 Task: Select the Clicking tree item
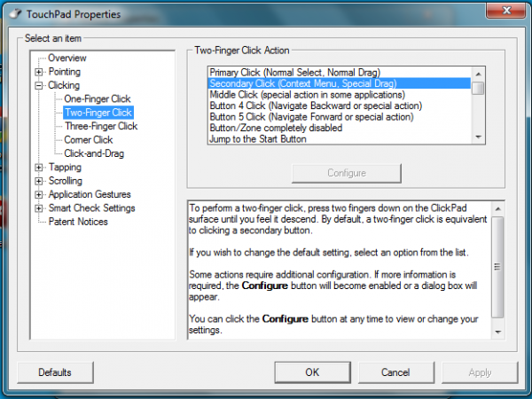coord(64,85)
